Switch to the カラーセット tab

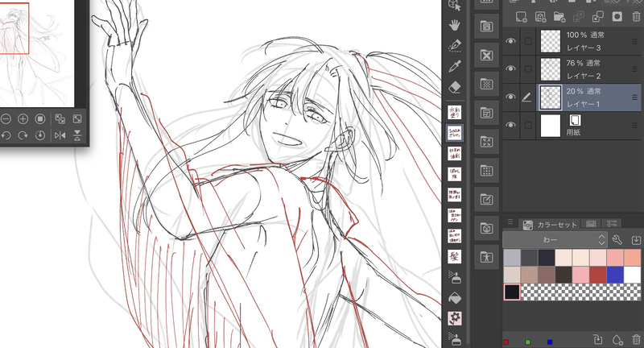(551, 224)
